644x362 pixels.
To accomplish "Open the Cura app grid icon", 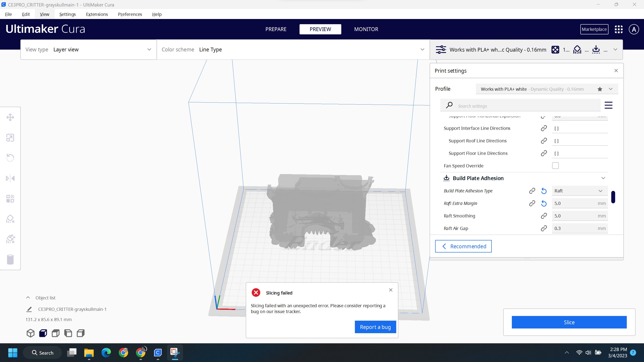I will (619, 29).
